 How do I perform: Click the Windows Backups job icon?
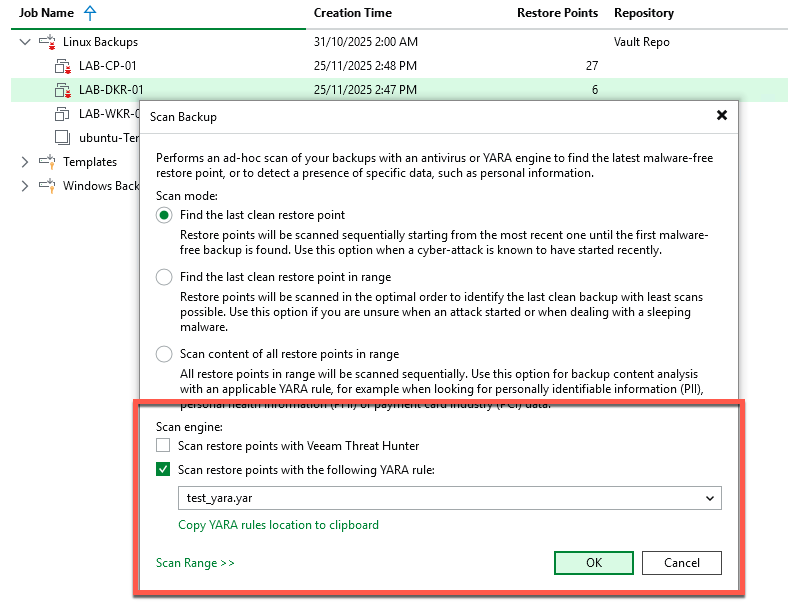[x=47, y=186]
